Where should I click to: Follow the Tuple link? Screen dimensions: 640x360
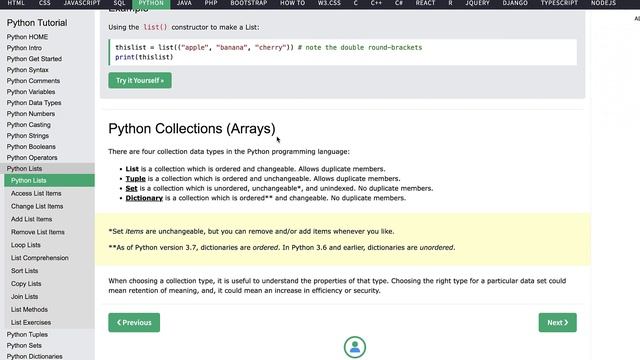(x=136, y=179)
